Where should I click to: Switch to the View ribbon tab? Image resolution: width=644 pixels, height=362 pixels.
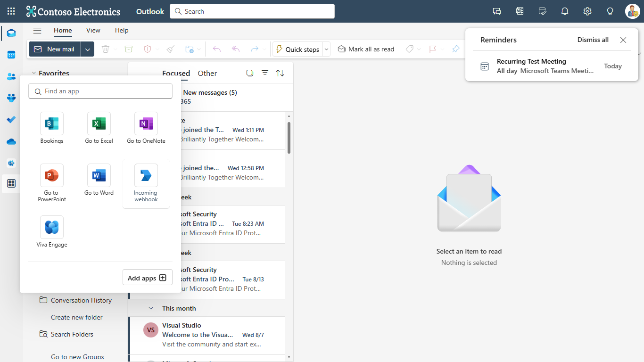(93, 30)
